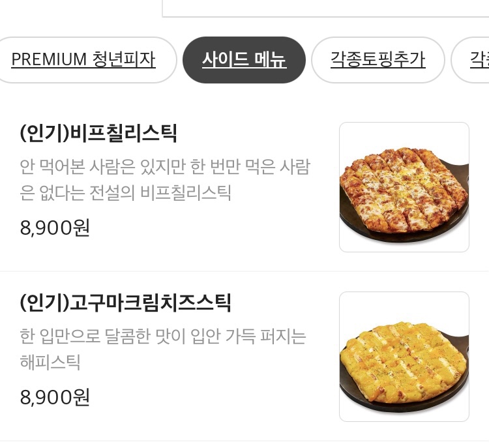Tap the yellow sweet potato cheese stick image
489x448 pixels.
(404, 357)
